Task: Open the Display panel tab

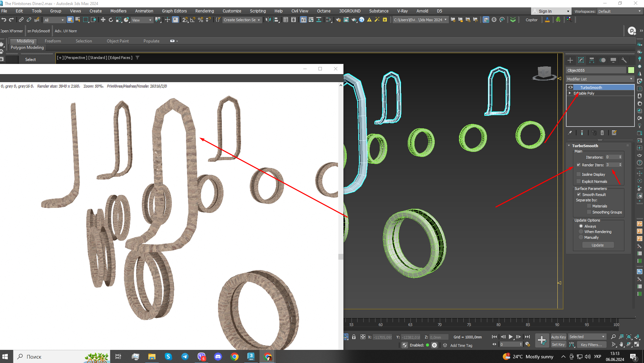Action: (613, 60)
